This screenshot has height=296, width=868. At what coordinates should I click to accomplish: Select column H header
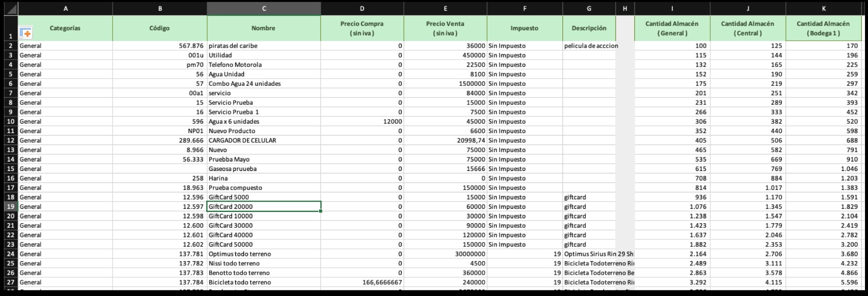pyautogui.click(x=625, y=9)
